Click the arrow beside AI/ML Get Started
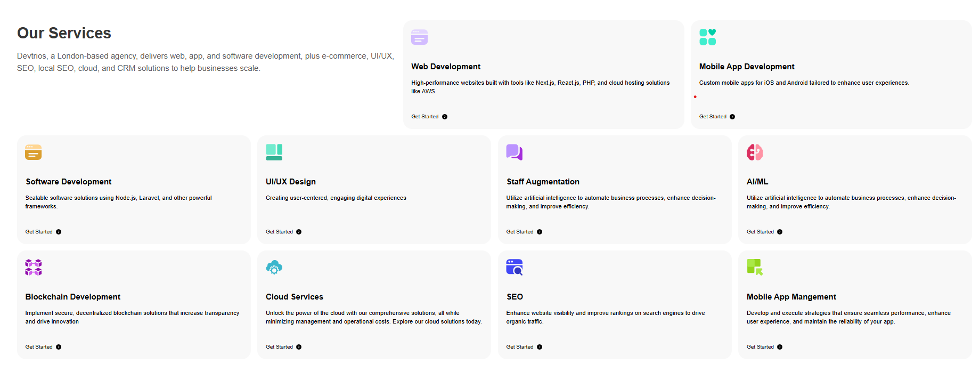 (780, 232)
